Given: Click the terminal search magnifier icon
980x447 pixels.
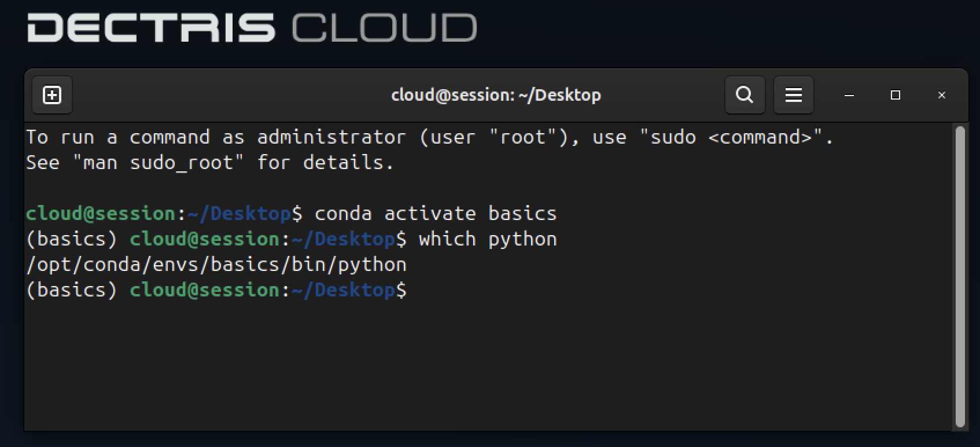Looking at the screenshot, I should 745,95.
